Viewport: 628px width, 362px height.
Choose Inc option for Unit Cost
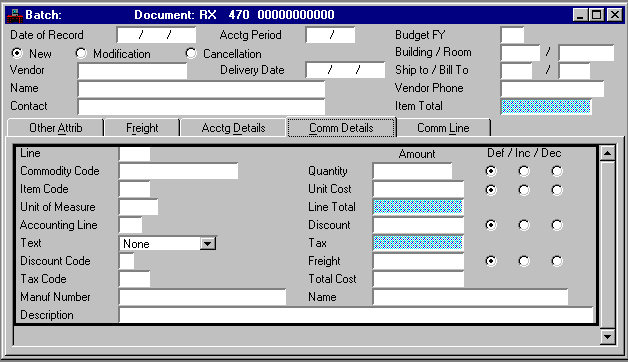pyautogui.click(x=524, y=189)
